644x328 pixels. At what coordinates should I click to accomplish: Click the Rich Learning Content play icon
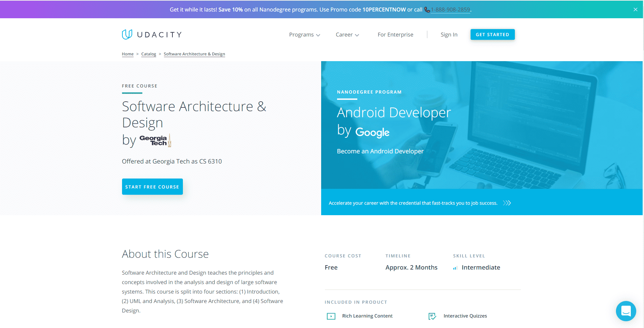331,316
